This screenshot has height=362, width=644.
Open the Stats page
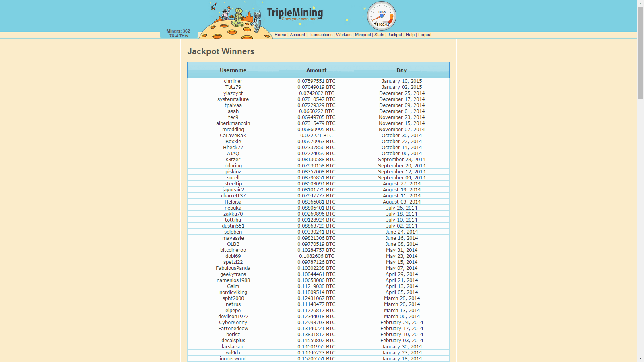[x=379, y=35]
